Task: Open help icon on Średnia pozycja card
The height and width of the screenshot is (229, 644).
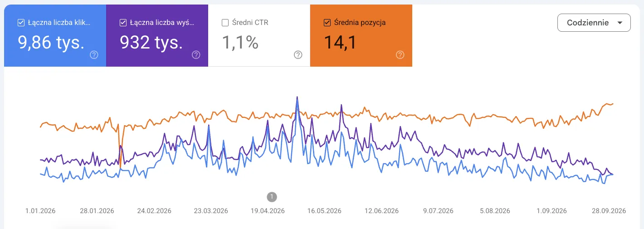Action: pyautogui.click(x=400, y=55)
